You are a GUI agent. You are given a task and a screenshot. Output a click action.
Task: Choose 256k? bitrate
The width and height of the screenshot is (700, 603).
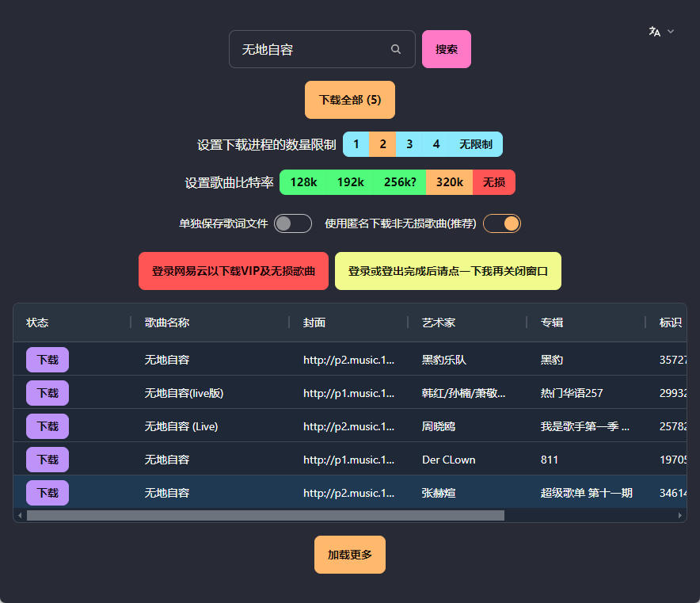pos(400,182)
